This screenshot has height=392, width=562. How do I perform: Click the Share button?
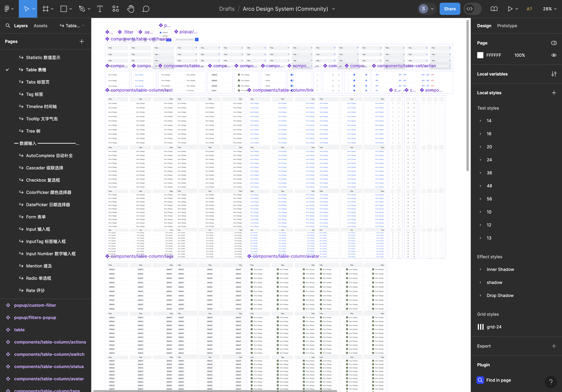(x=450, y=9)
